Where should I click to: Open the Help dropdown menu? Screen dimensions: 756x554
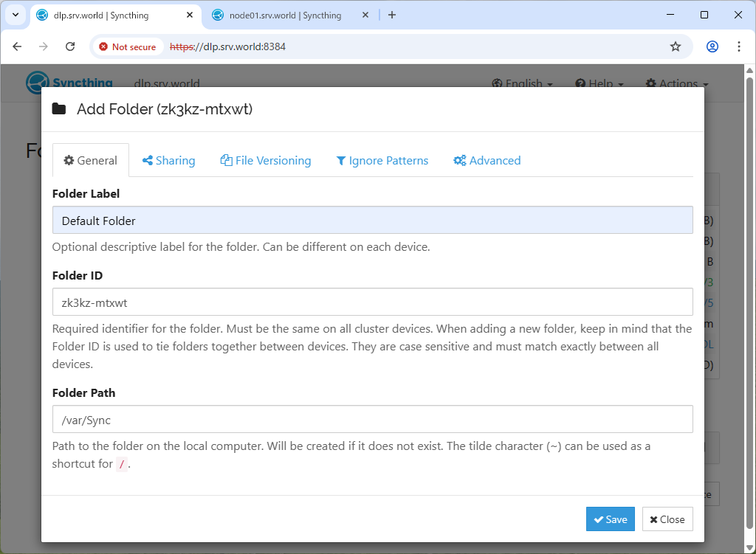pos(599,83)
